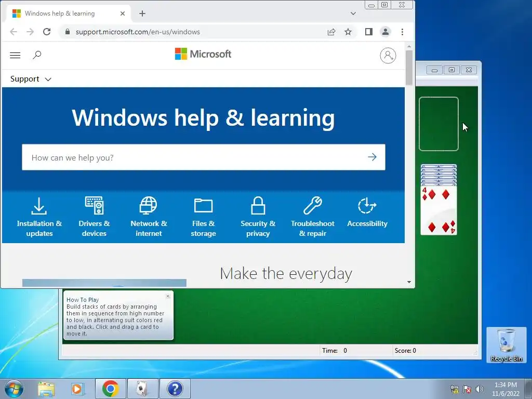
Task: Open Troubleshoot & repair
Action: click(312, 217)
